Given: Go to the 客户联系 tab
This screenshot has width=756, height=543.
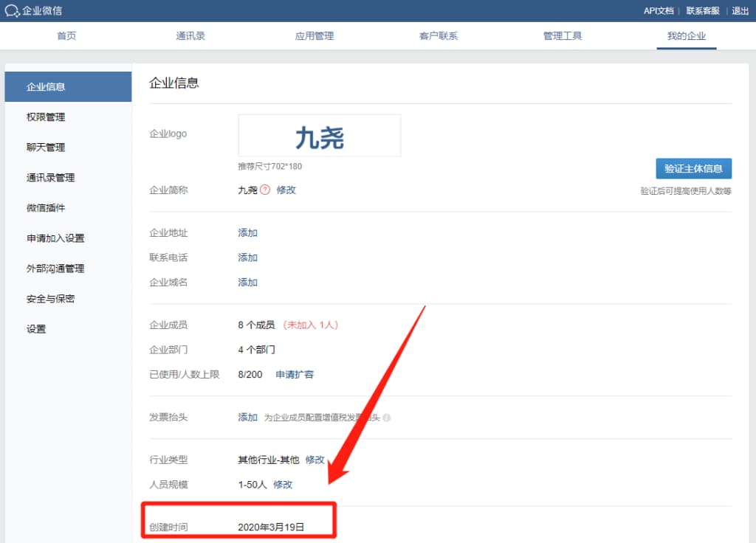Looking at the screenshot, I should pyautogui.click(x=438, y=35).
